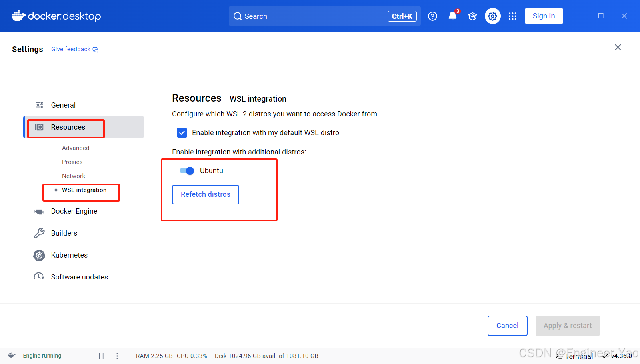The image size is (640, 364).
Task: Click the Sign in button
Action: point(544,16)
